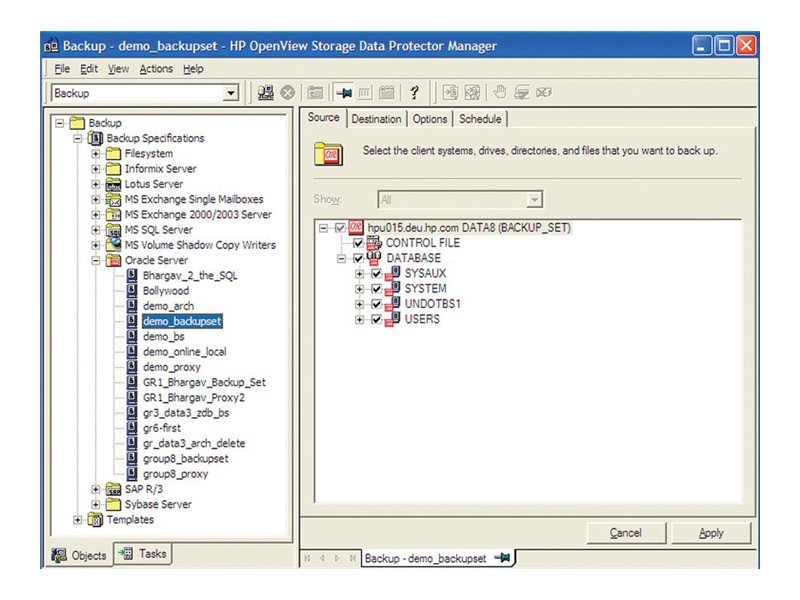Viewport: 800px width, 600px height.
Task: Uncheck the CONTROL FILE checkbox
Action: click(358, 242)
